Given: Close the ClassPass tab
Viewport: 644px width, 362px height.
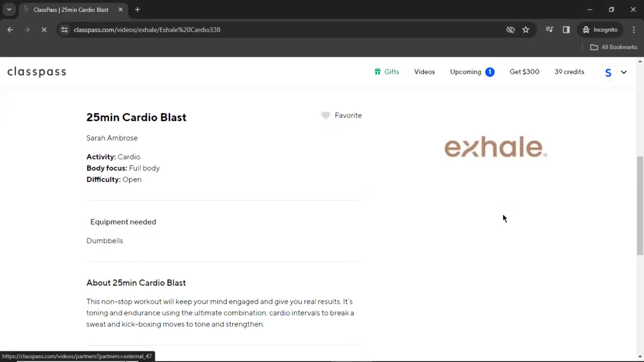Looking at the screenshot, I should pyautogui.click(x=120, y=10).
